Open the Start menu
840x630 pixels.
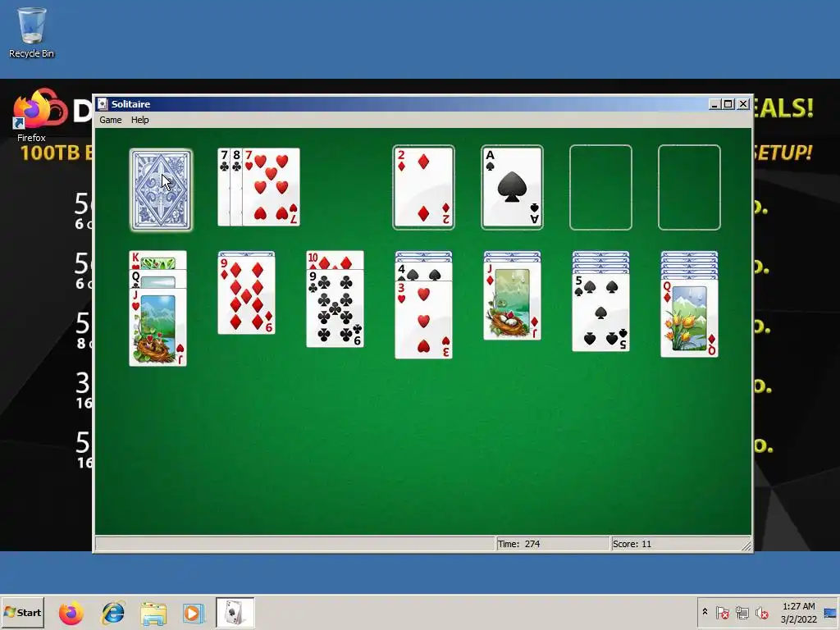(22, 612)
